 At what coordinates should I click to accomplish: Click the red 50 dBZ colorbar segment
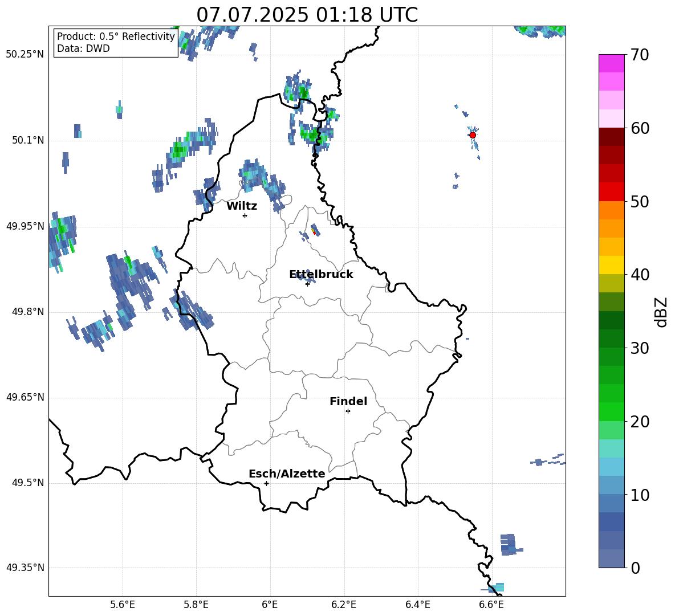pyautogui.click(x=611, y=192)
